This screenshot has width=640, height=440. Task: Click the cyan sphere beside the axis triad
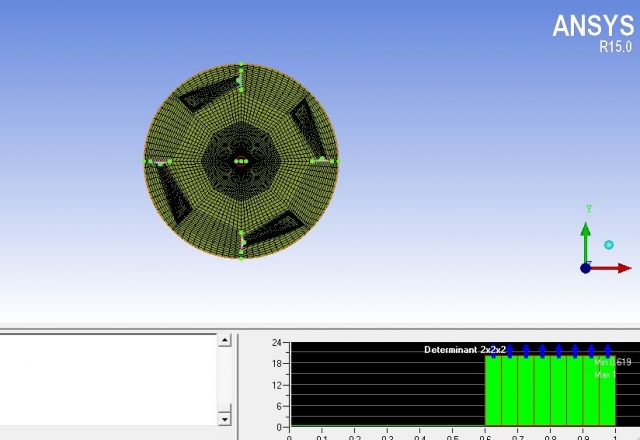[608, 244]
